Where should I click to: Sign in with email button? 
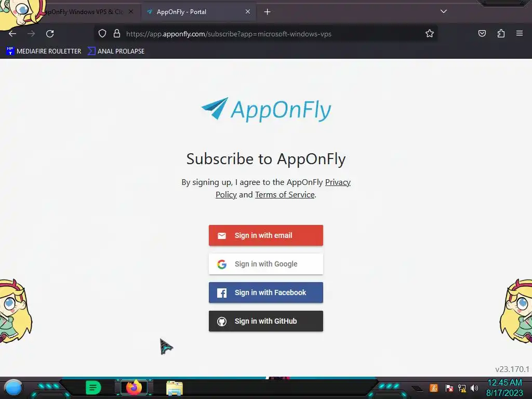point(265,235)
